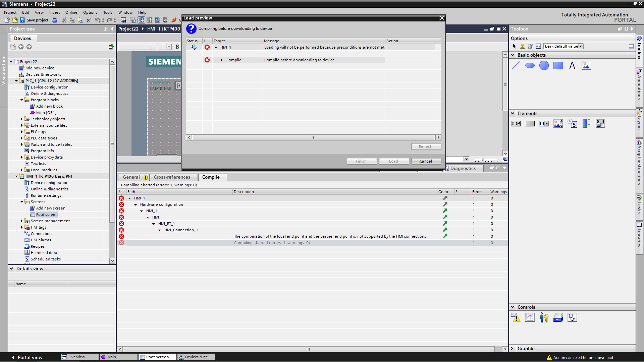Toggle the pane mode icon in Toolbox options
This screenshot has width=644, height=362.
pyautogui.click(x=631, y=46)
